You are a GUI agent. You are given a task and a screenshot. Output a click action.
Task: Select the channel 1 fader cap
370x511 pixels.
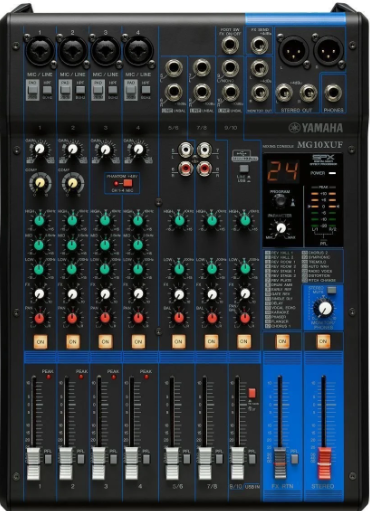point(33,464)
